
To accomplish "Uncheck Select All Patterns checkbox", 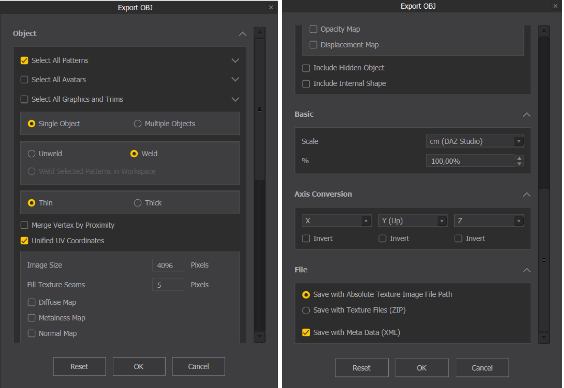I will (24, 60).
